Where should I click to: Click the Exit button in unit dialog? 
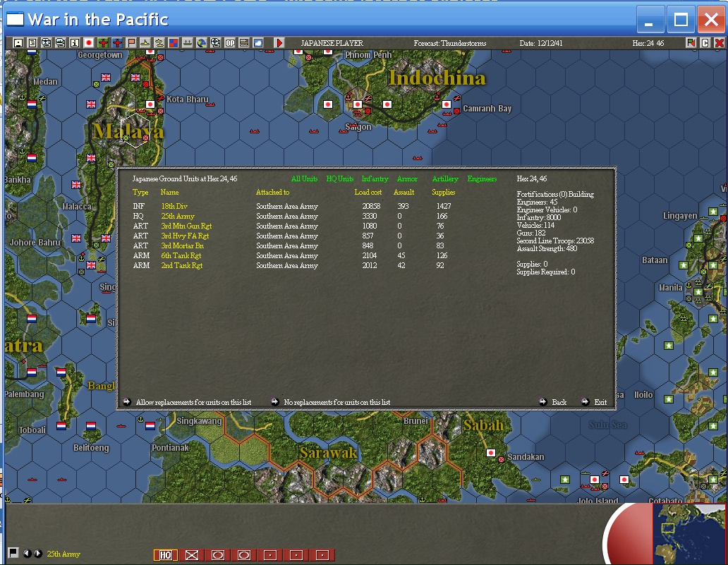click(594, 402)
